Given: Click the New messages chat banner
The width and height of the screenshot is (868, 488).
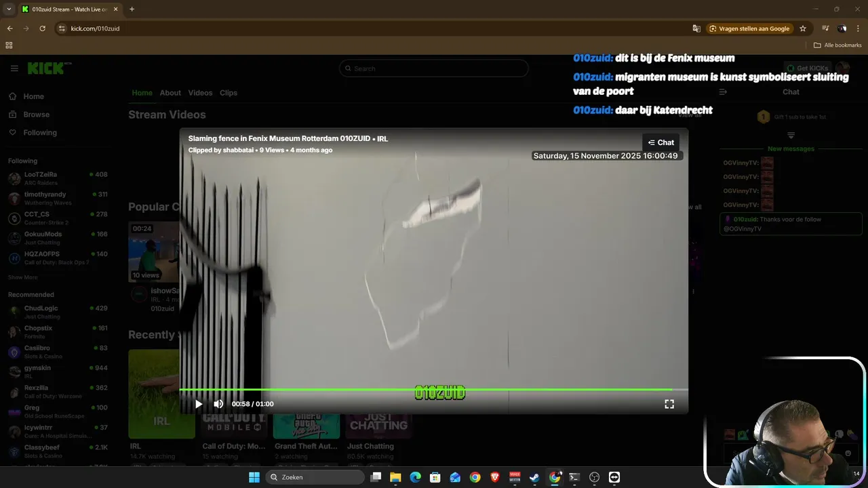Looking at the screenshot, I should tap(791, 148).
